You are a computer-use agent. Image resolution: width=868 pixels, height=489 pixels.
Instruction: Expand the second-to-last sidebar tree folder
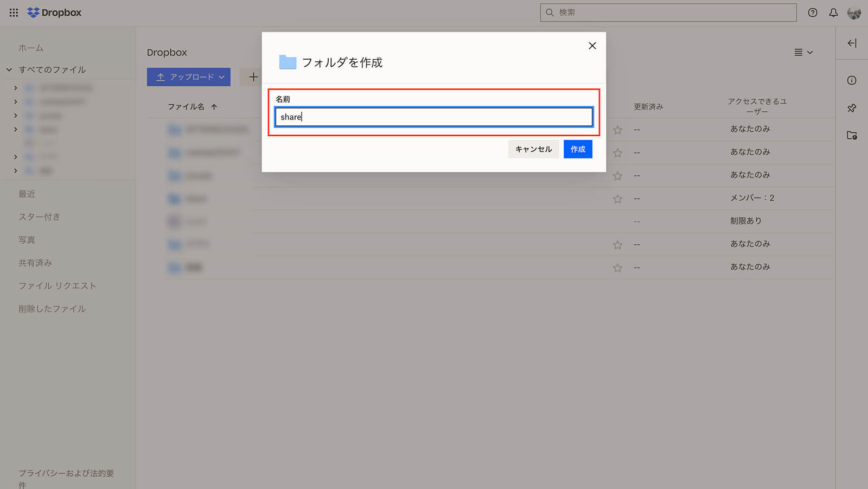click(15, 157)
